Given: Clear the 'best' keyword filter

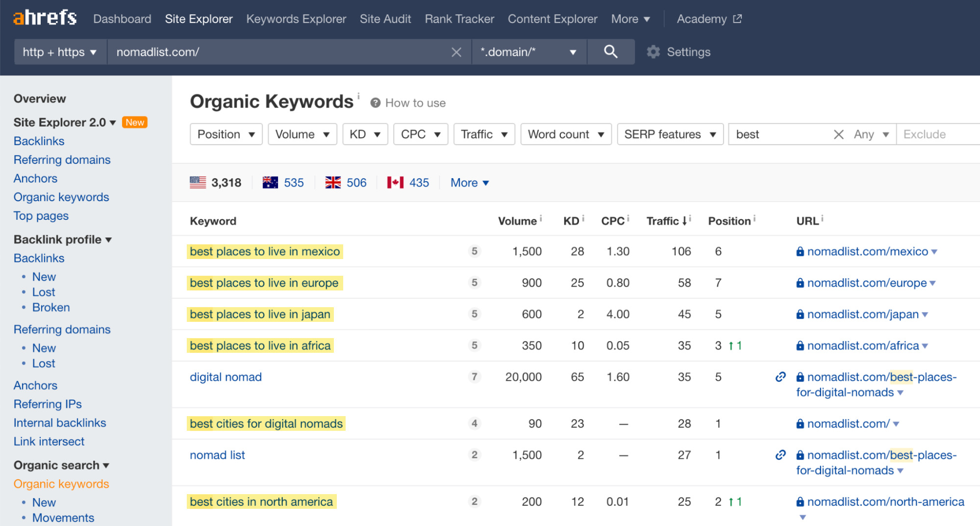Looking at the screenshot, I should tap(838, 134).
